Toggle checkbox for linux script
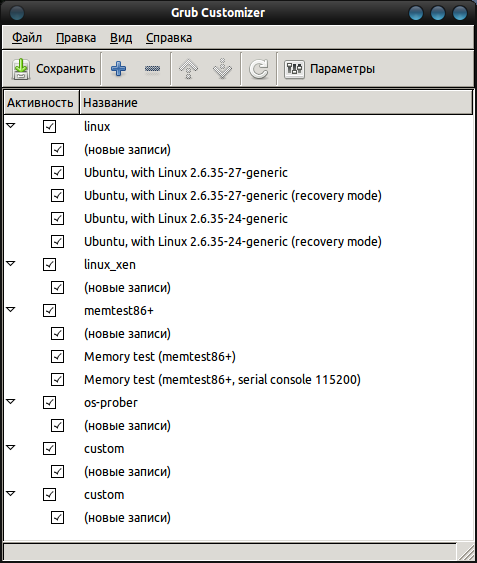 tap(49, 126)
